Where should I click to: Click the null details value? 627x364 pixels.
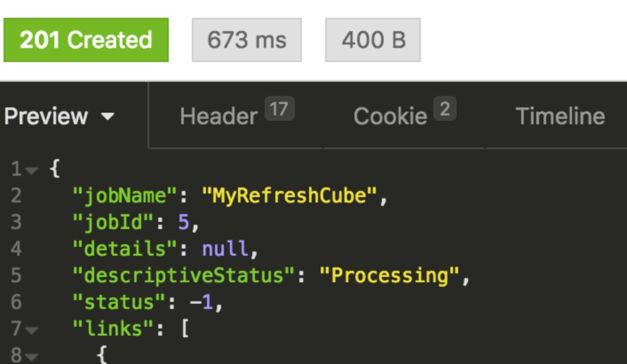[225, 249]
